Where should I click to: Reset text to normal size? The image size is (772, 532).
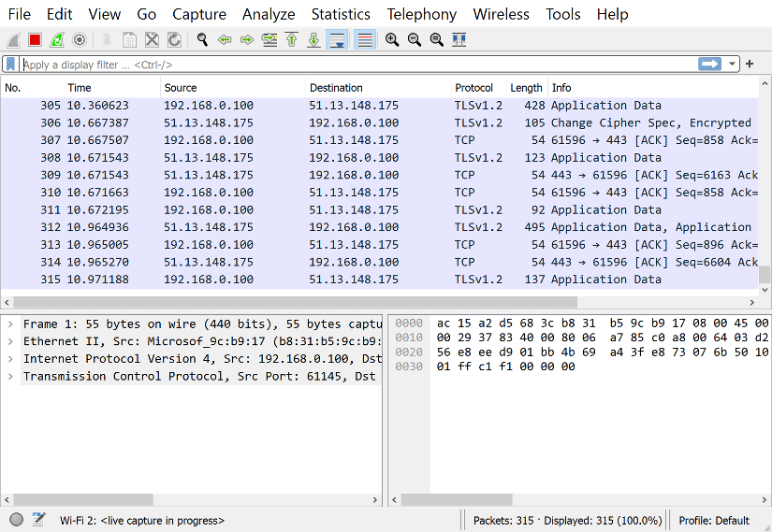pyautogui.click(x=437, y=40)
